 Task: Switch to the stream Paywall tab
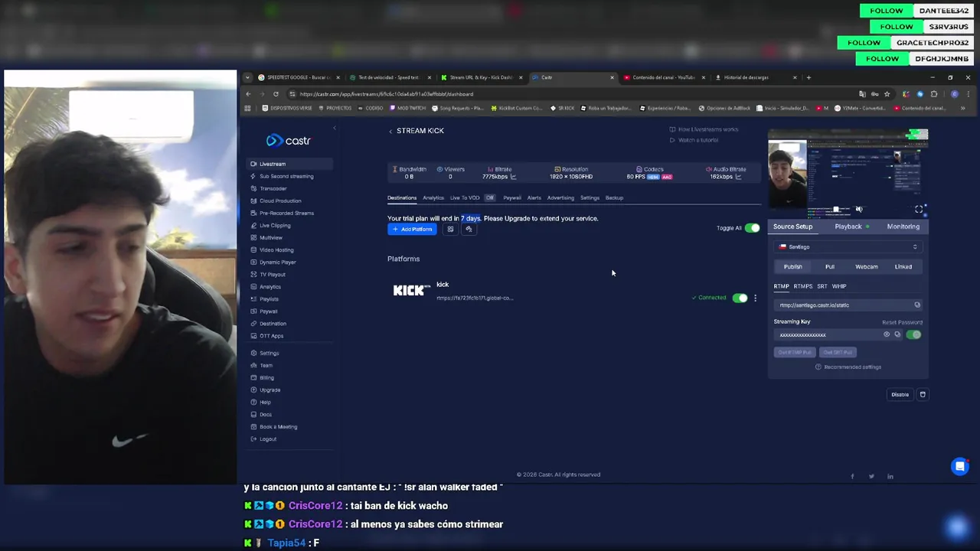tap(512, 197)
